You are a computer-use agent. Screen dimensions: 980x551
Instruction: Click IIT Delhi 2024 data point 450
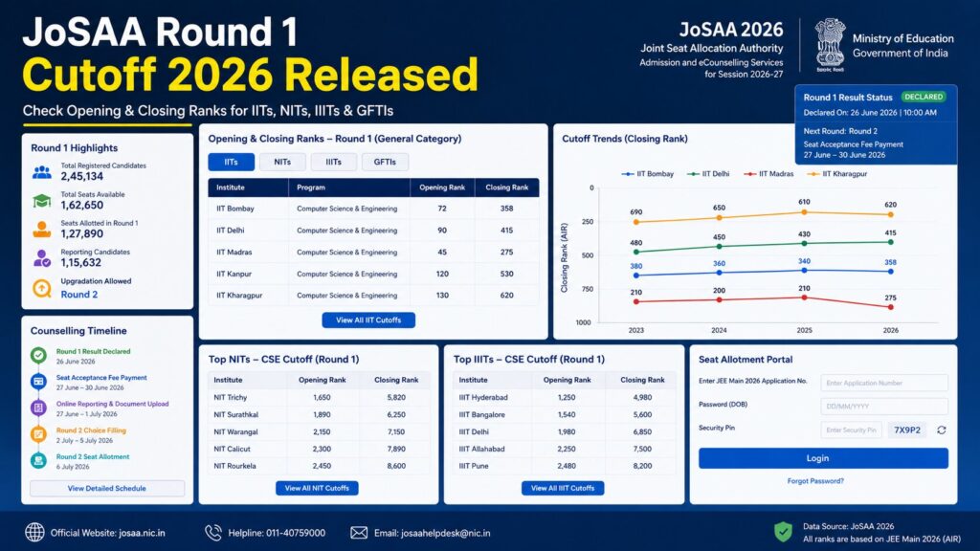point(720,246)
